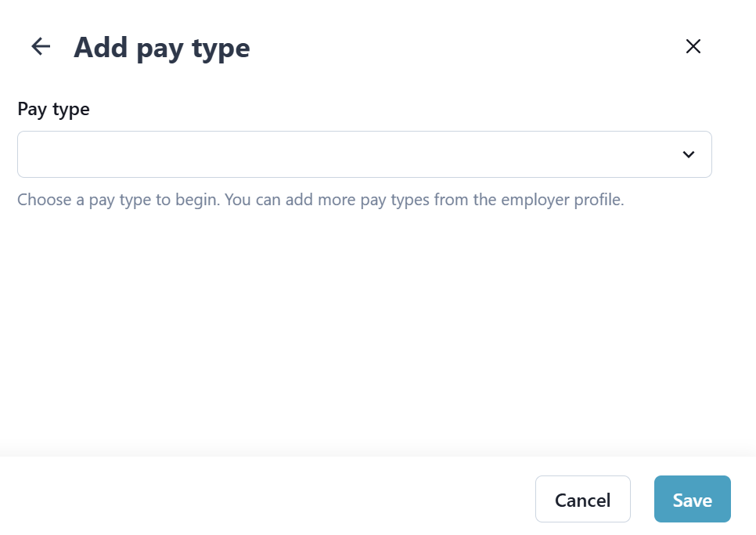Hit the X icon at top right

(x=693, y=47)
